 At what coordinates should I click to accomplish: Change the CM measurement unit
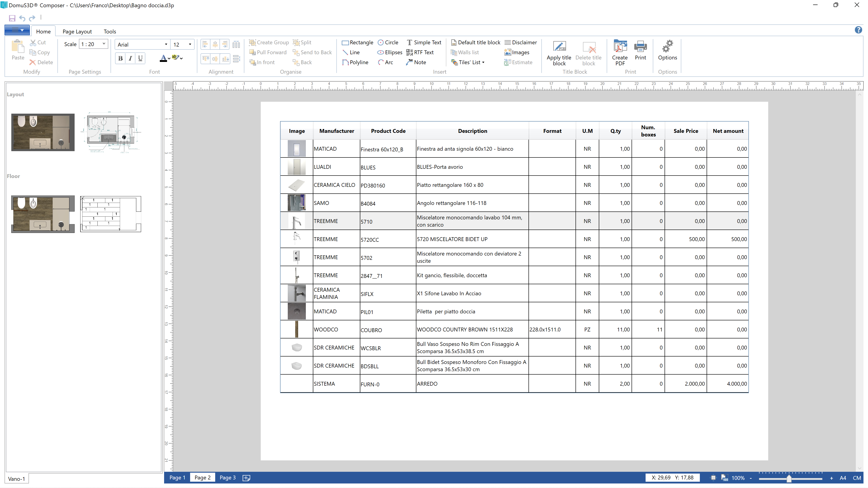(x=857, y=478)
